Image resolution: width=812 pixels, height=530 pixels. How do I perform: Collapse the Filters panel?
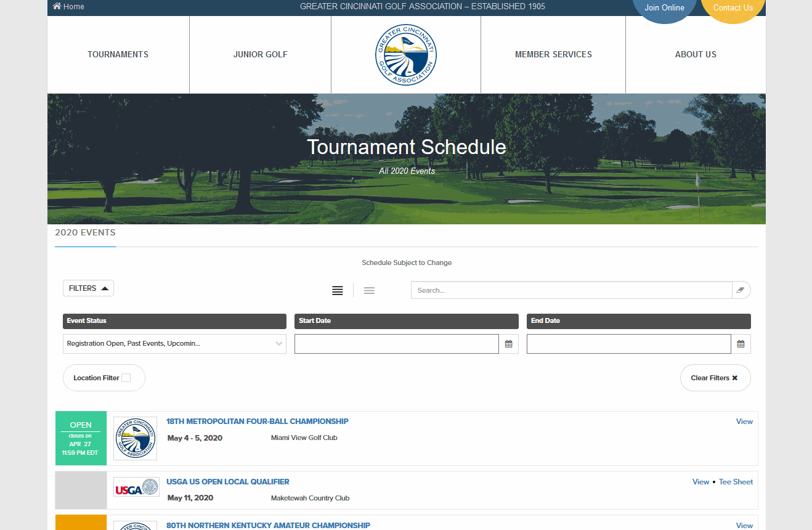pyautogui.click(x=88, y=288)
